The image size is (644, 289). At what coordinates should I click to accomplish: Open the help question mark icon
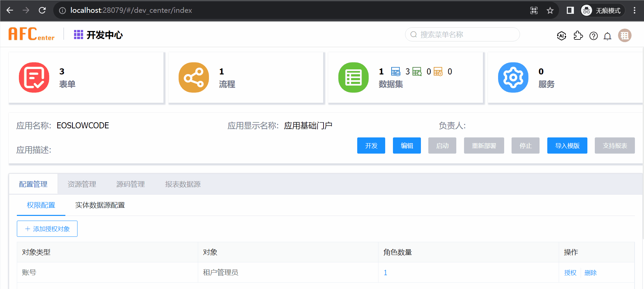coord(593,36)
